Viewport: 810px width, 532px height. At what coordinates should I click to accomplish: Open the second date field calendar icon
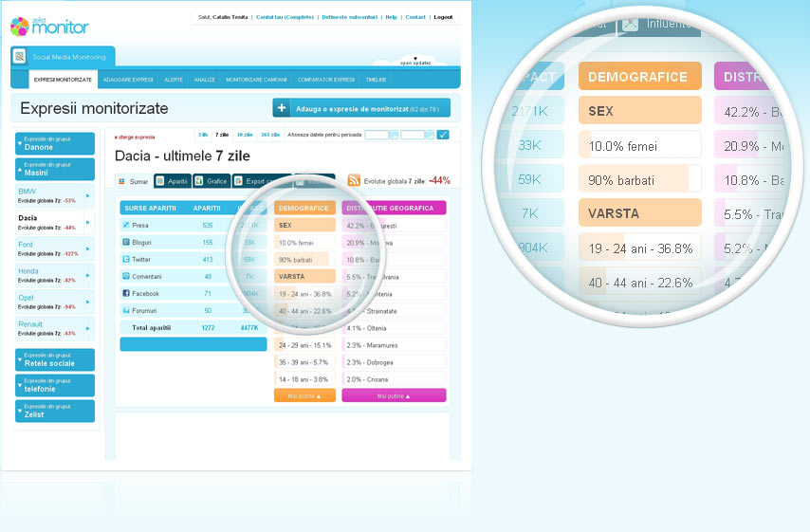[430, 135]
